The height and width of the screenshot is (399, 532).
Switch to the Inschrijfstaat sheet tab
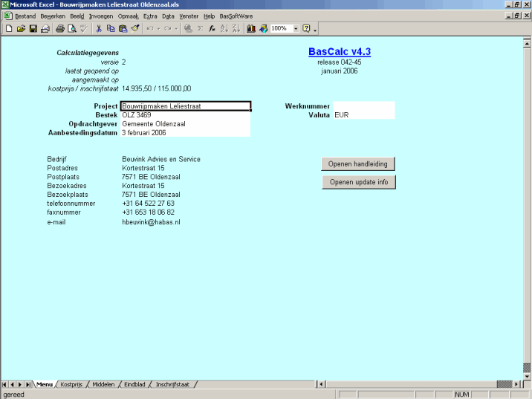172,384
